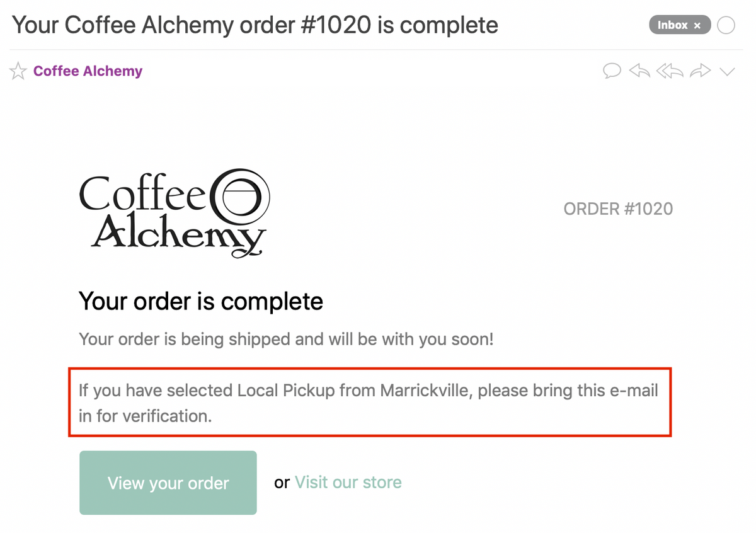Click the View your order button
This screenshot has height=533, width=756.
click(x=168, y=483)
